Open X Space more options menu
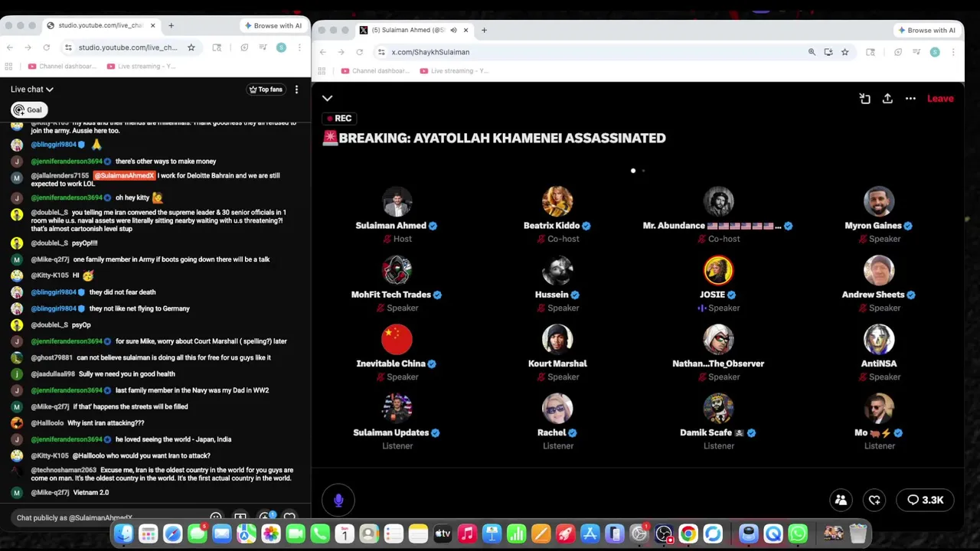The width and height of the screenshot is (980, 551). tap(910, 99)
